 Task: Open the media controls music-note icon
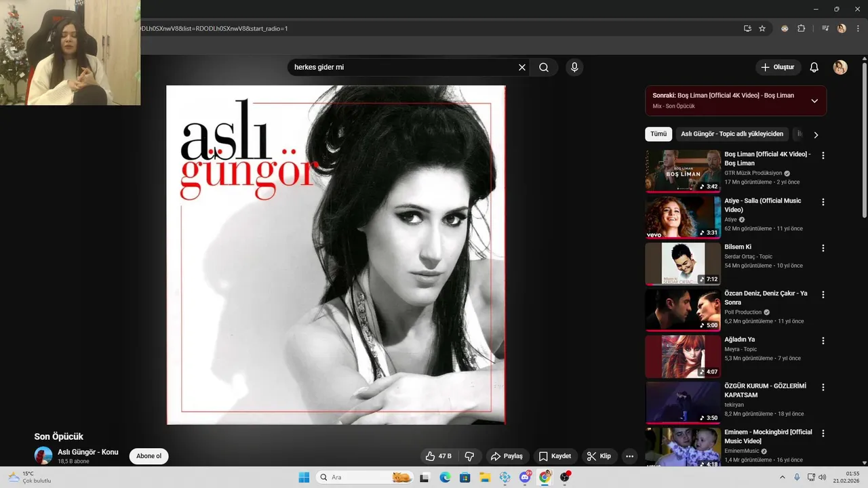[x=825, y=28]
